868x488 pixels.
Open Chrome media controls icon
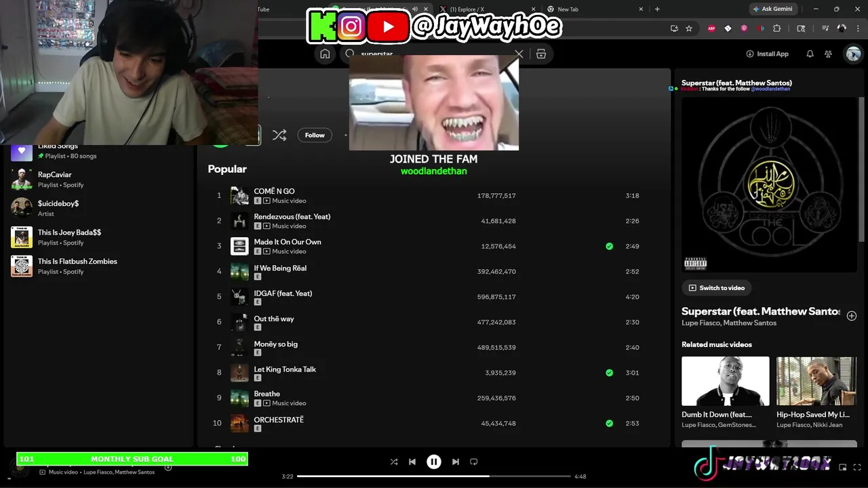[825, 28]
